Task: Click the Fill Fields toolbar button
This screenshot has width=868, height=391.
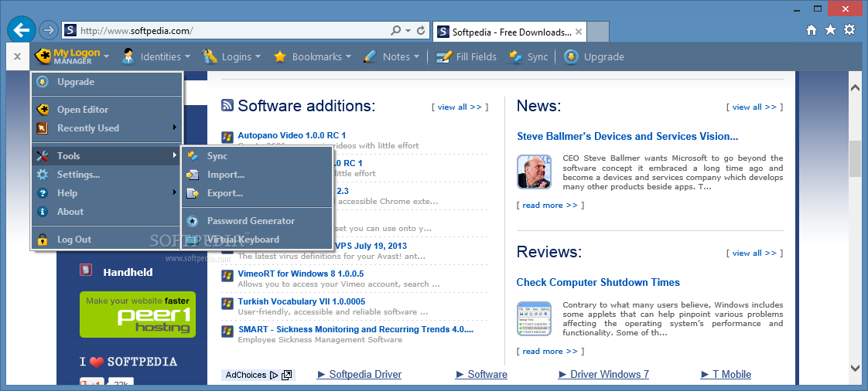Action: 466,56
